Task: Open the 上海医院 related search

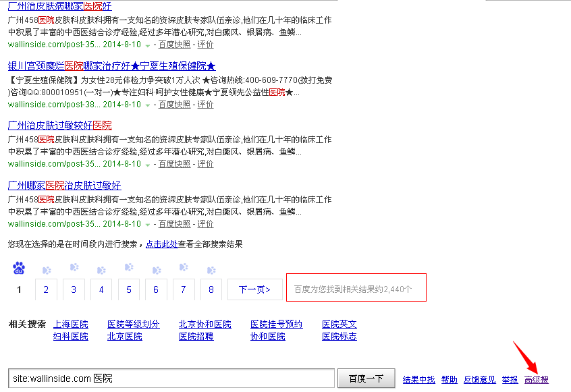Action: [x=71, y=324]
